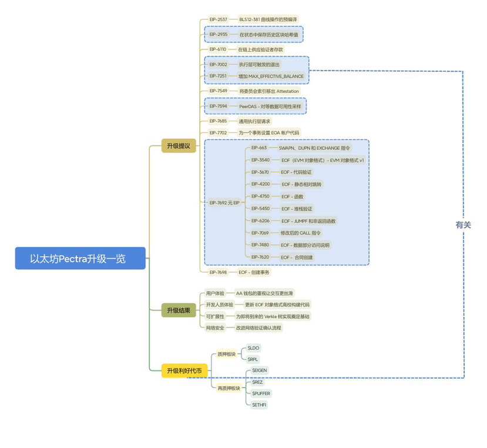487x448 pixels.
Task: Click the yellow 升级利好代币 branch node
Action: click(184, 370)
